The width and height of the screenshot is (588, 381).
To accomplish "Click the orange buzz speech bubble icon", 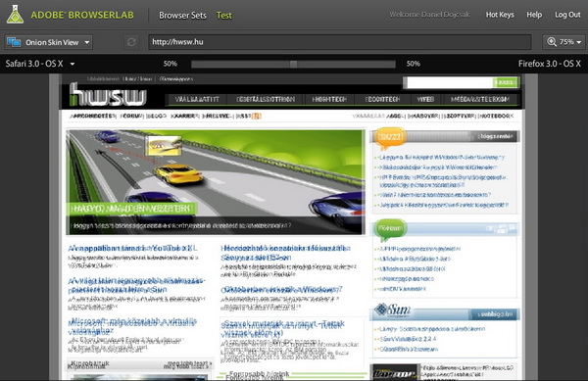I will click(x=390, y=137).
